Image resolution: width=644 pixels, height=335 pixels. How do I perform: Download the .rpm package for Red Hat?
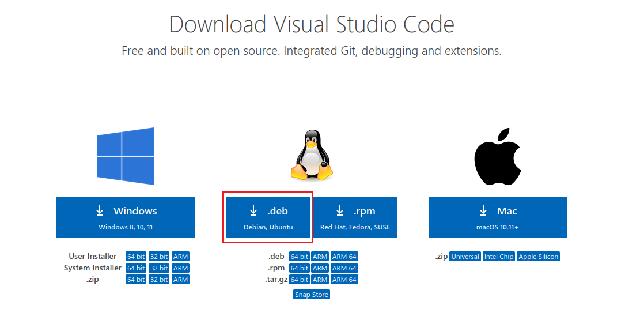tap(355, 217)
